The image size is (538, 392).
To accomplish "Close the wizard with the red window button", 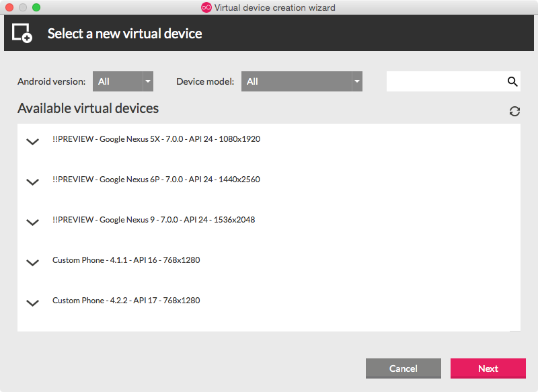I will 9,7.
